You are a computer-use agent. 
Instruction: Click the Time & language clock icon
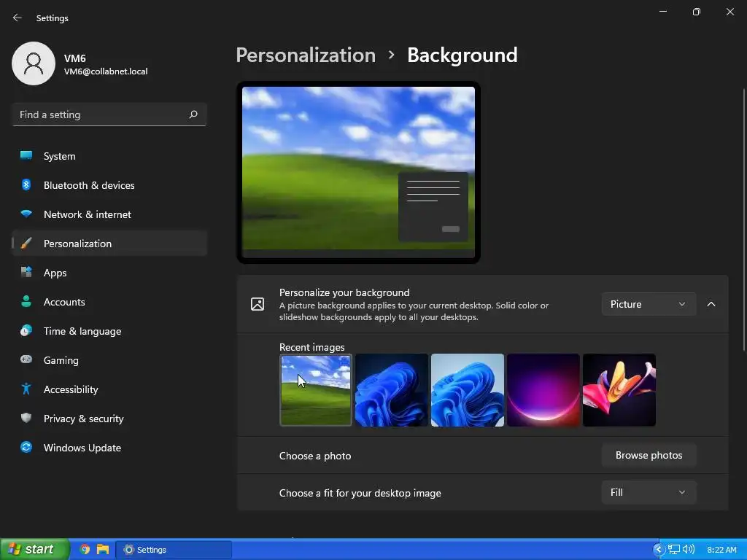(x=26, y=330)
